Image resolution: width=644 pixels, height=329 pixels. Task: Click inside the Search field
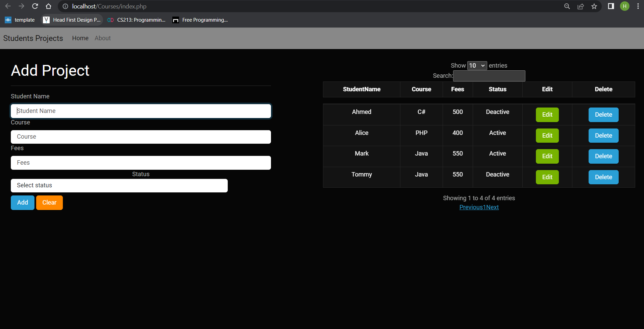[489, 76]
